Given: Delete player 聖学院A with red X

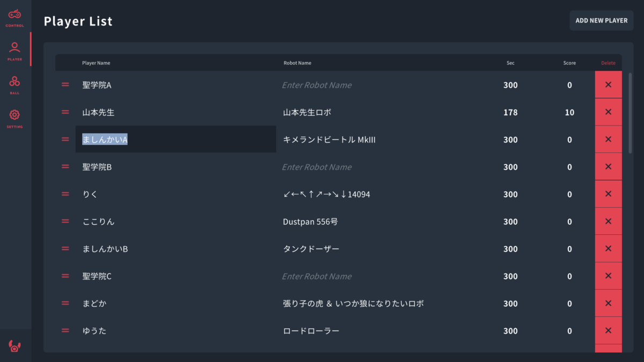Looking at the screenshot, I should (x=608, y=85).
